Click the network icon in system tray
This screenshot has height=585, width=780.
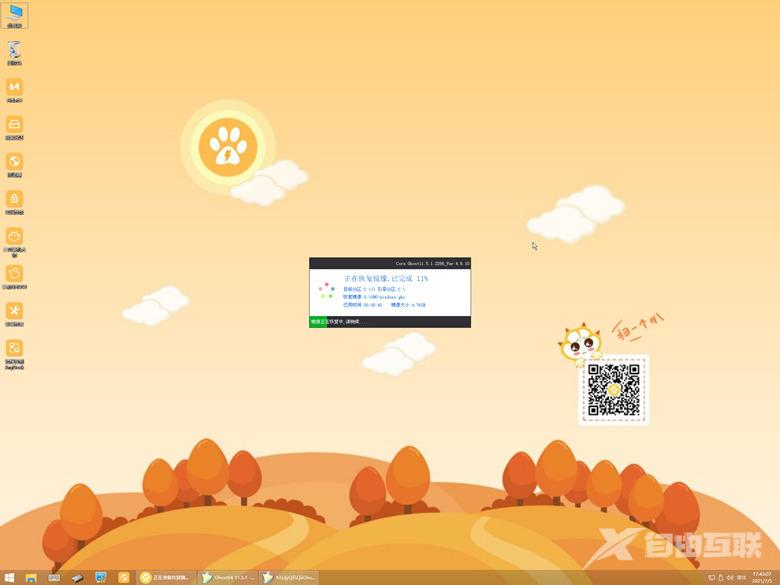[x=711, y=578]
